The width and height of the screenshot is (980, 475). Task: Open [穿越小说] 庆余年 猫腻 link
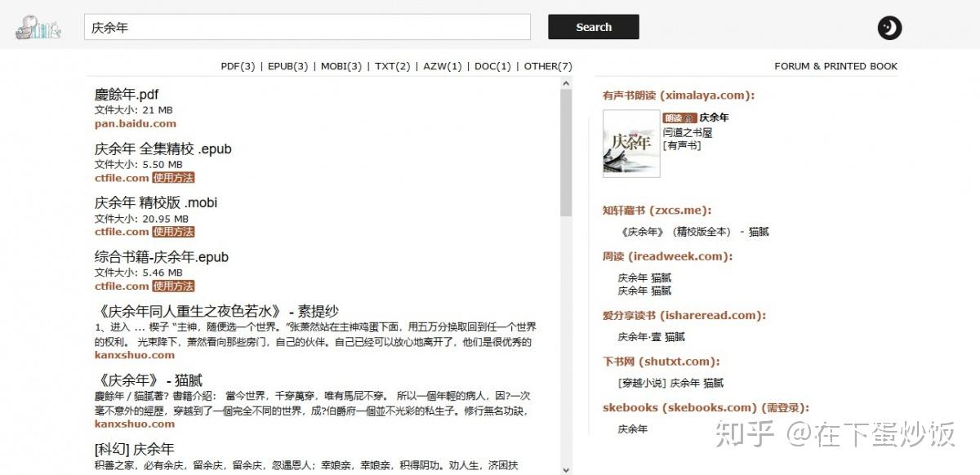pos(671,383)
